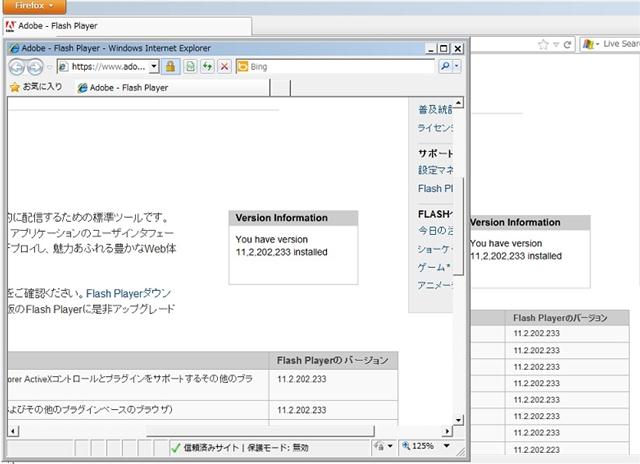Open the ショーケ sidebar link

click(435, 249)
